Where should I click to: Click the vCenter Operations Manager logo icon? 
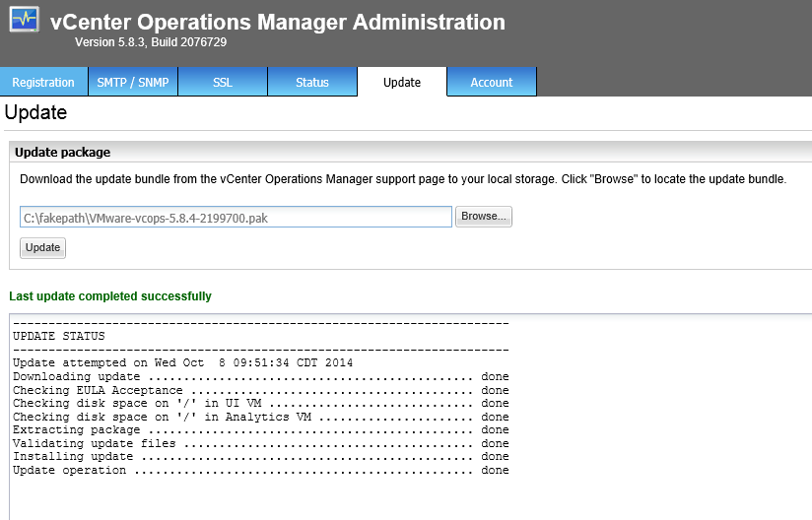coord(25,20)
